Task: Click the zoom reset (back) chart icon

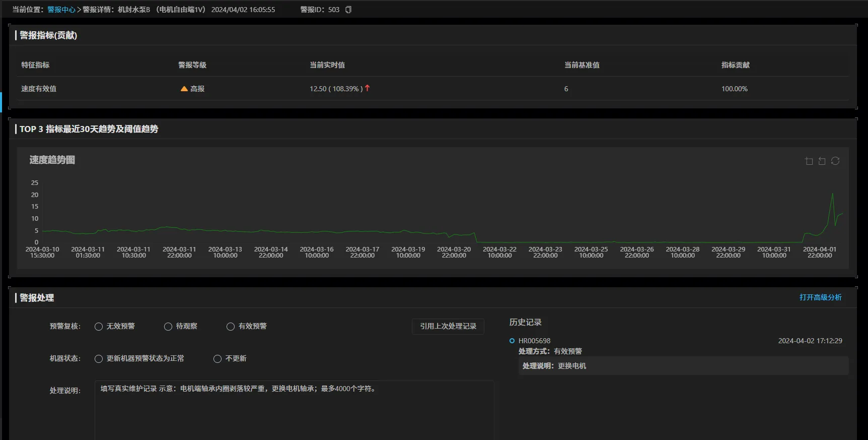Action: 822,161
